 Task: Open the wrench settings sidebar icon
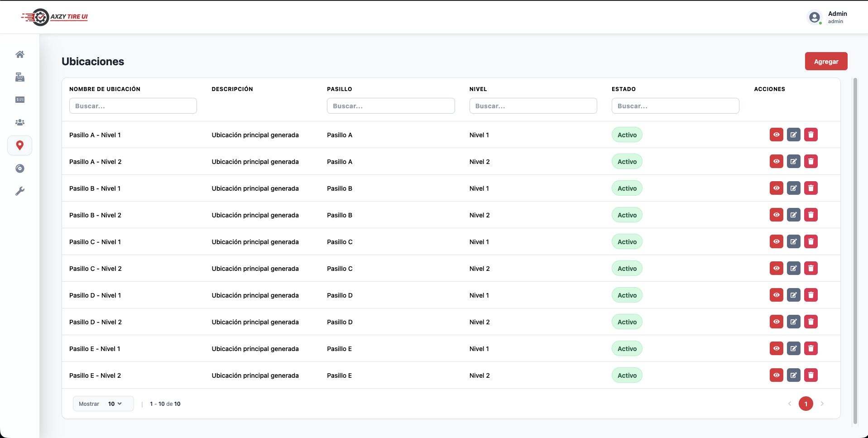[19, 191]
